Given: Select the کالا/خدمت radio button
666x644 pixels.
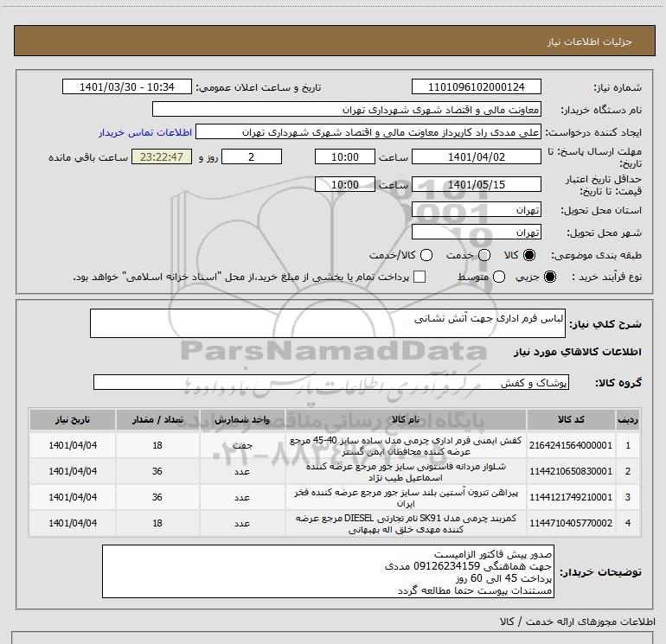Looking at the screenshot, I should click(x=426, y=255).
